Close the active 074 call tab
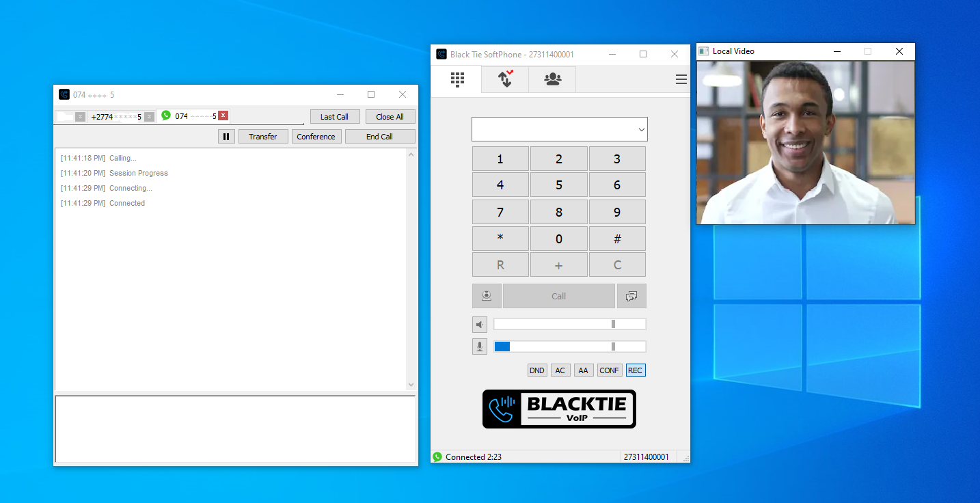Screen dimensions: 980x503 (223, 116)
